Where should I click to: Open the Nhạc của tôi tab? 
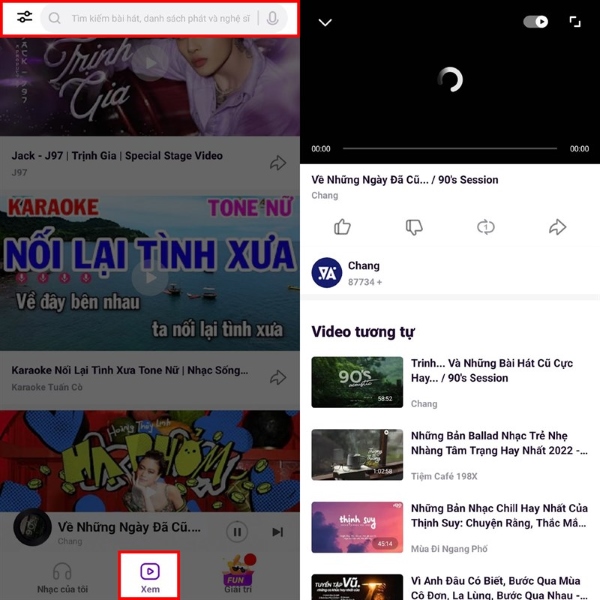(62, 576)
